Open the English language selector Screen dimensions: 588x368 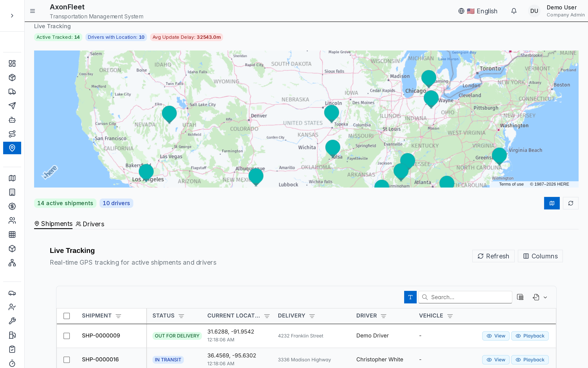[x=478, y=11]
